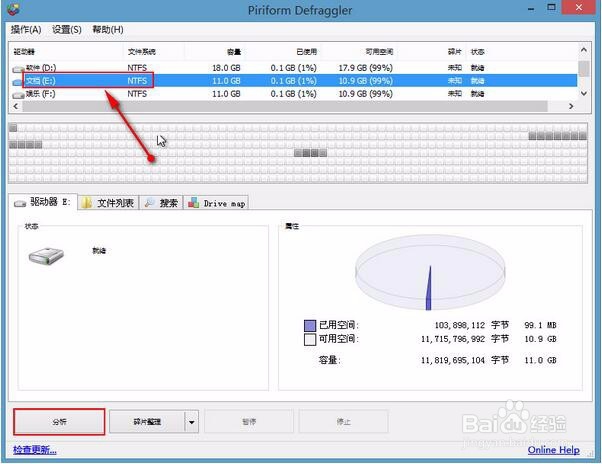Click the top-left gray block in drive map
The image size is (602, 464).
[x=13, y=128]
